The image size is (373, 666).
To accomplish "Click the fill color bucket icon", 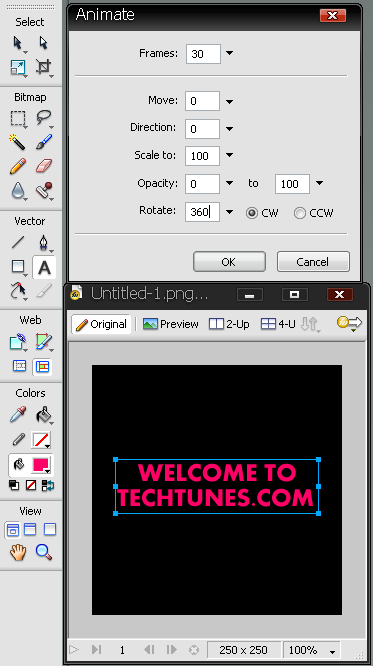I will [18, 465].
